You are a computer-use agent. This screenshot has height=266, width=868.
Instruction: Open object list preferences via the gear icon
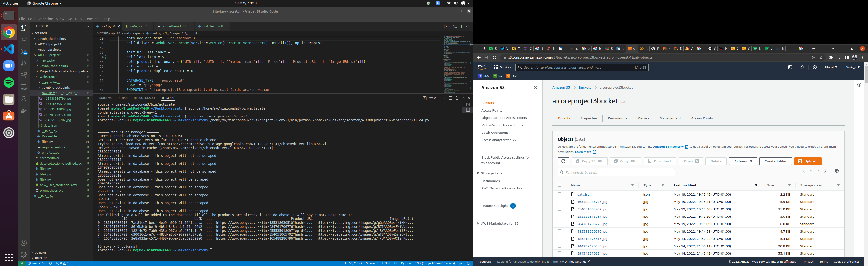pos(837,171)
